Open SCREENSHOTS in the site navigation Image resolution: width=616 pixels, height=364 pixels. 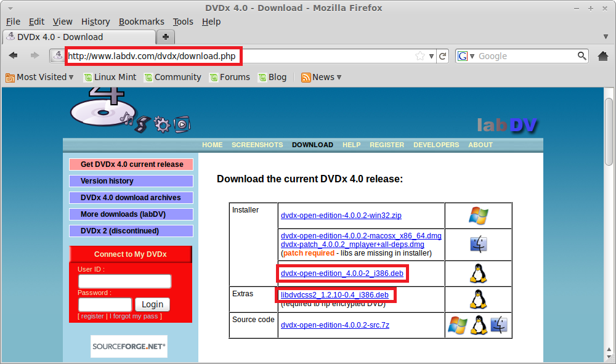257,145
